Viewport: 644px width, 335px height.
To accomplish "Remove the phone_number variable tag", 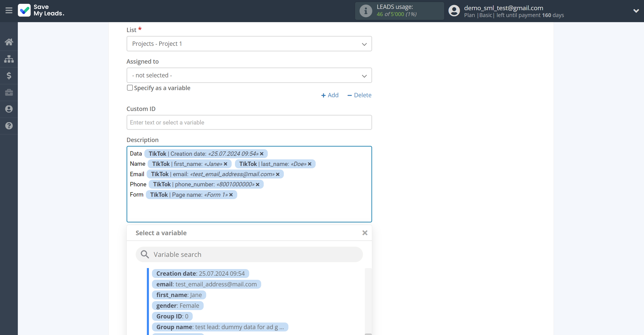I will point(258,184).
